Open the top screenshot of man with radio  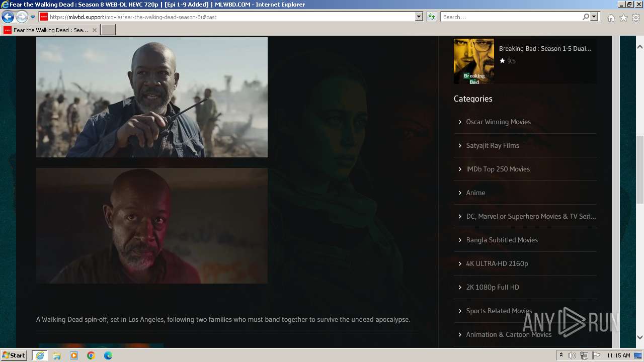pos(152,97)
